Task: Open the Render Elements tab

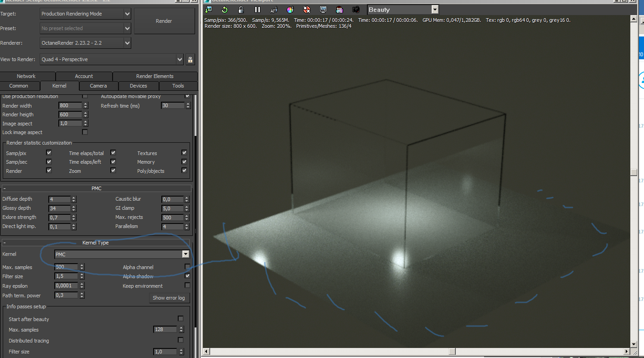Action: pyautogui.click(x=155, y=76)
